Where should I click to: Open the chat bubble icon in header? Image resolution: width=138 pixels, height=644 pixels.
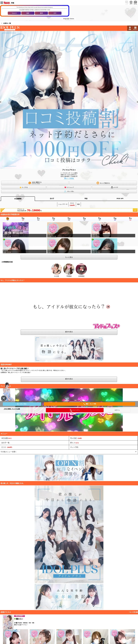tap(126, 2)
